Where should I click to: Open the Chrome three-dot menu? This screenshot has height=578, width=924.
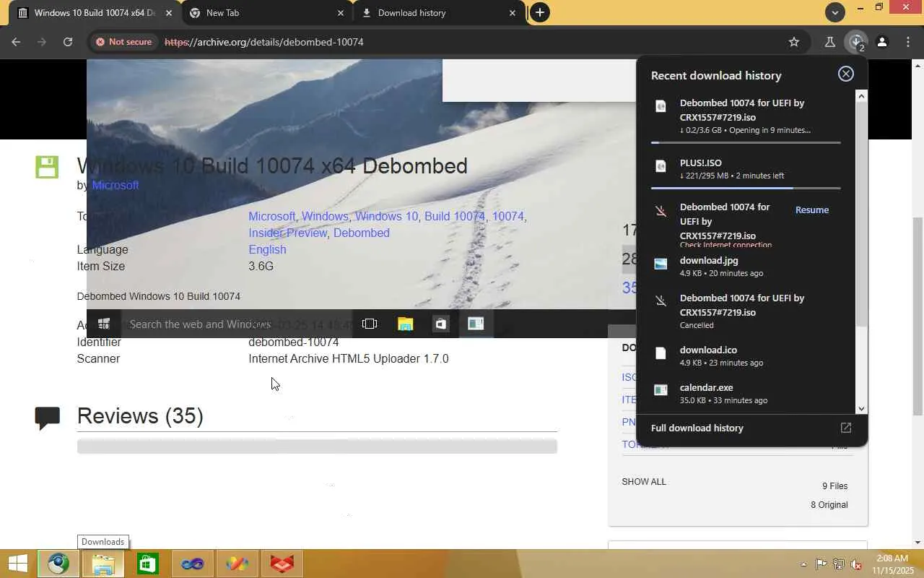point(908,42)
